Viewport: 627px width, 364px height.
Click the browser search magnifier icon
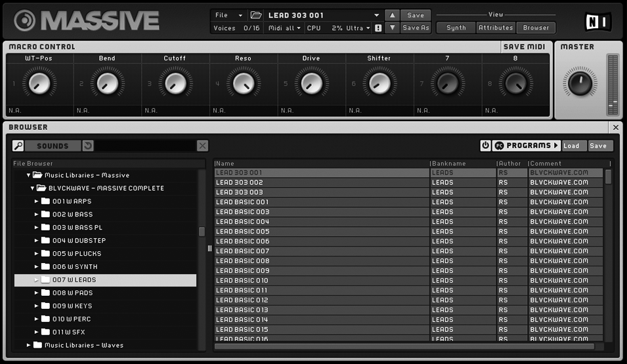tap(18, 146)
